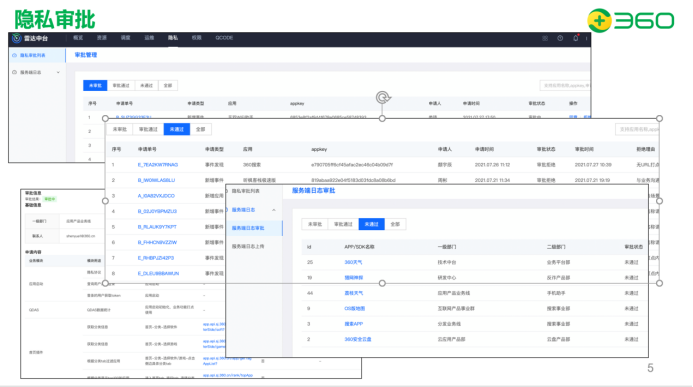Image resolution: width=693 pixels, height=387 pixels.
Task: Open the OS版地图 app link
Action: 354,309
